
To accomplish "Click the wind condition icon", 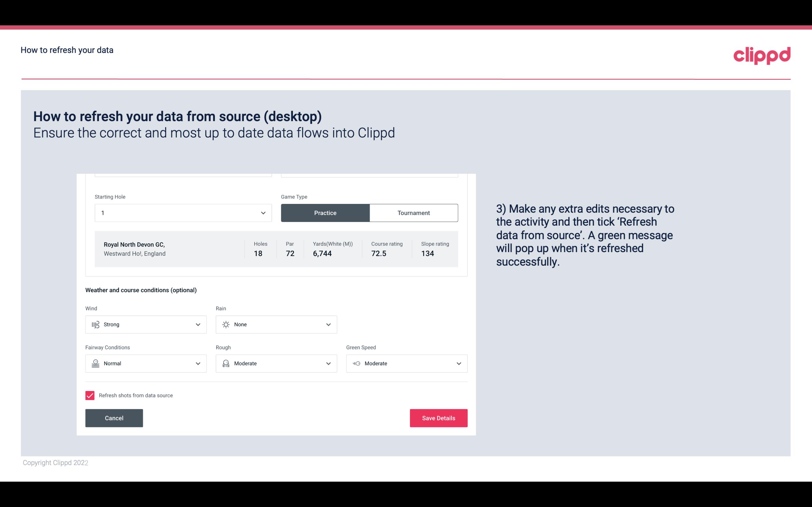I will click(95, 324).
